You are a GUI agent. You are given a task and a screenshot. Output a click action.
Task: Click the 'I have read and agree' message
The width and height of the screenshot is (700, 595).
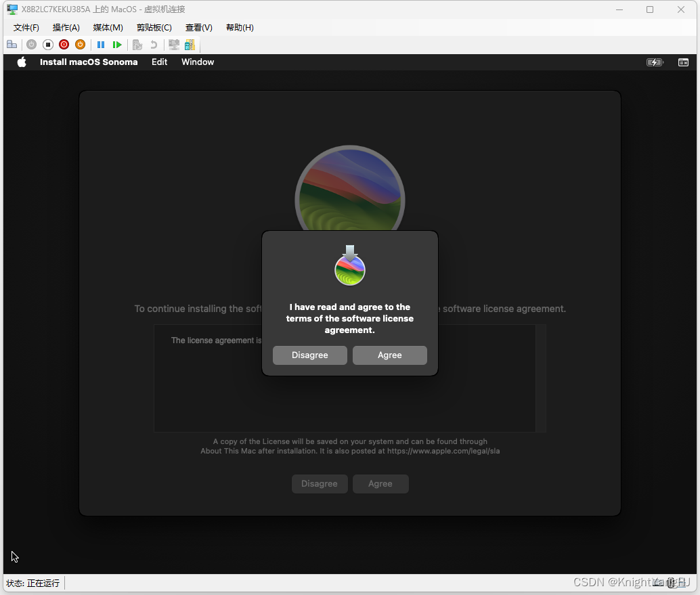coord(350,319)
